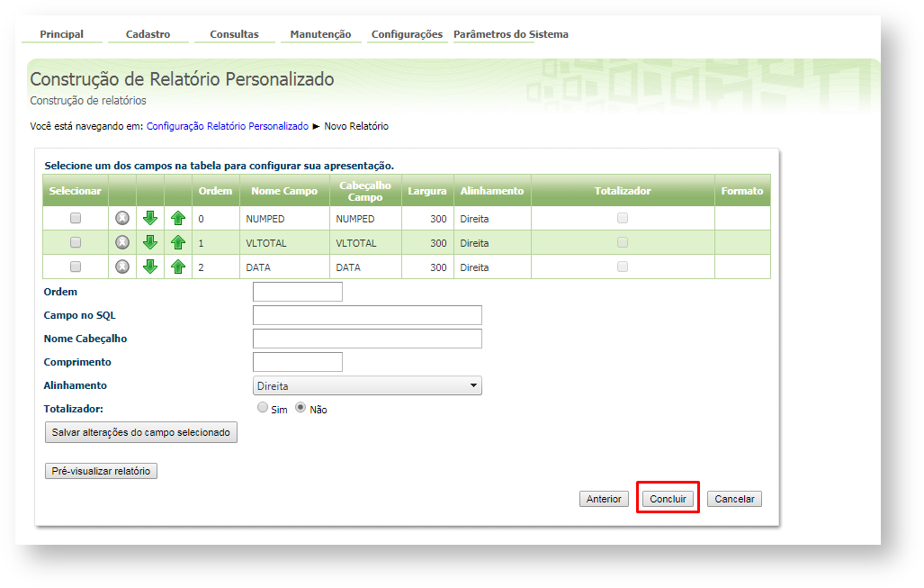Move DATA field up with green arrow
The height and width of the screenshot is (588, 924).
tap(178, 267)
